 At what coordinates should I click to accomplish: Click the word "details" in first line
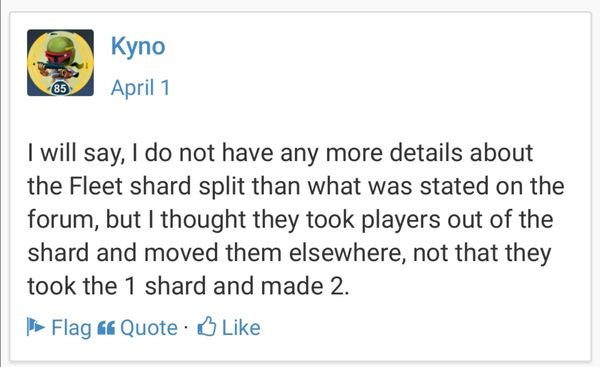click(x=426, y=153)
